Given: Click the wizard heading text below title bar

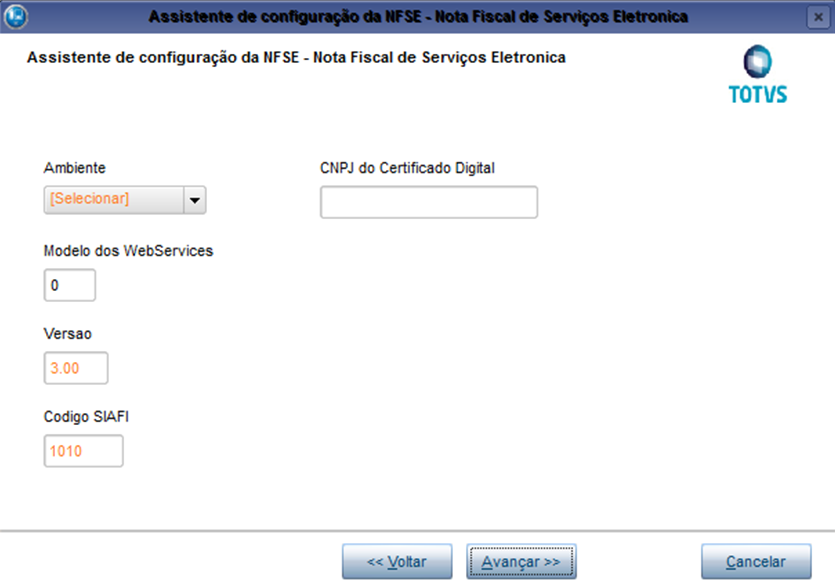Looking at the screenshot, I should [x=296, y=57].
